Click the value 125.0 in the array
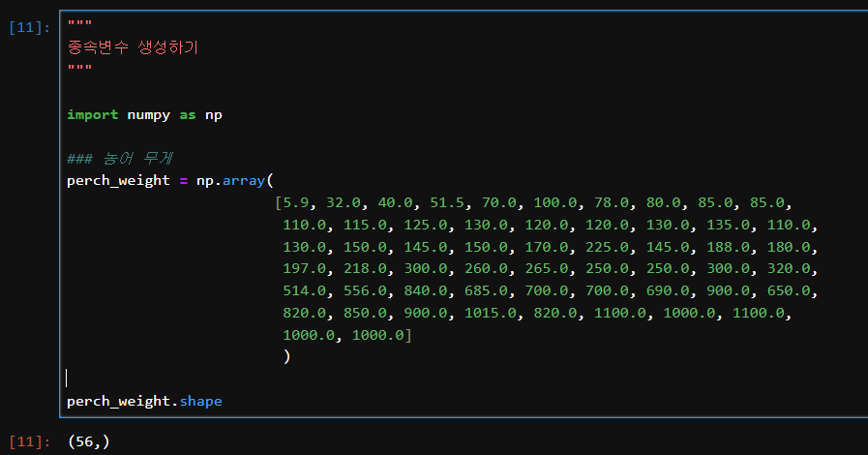The image size is (868, 455). 426,225
